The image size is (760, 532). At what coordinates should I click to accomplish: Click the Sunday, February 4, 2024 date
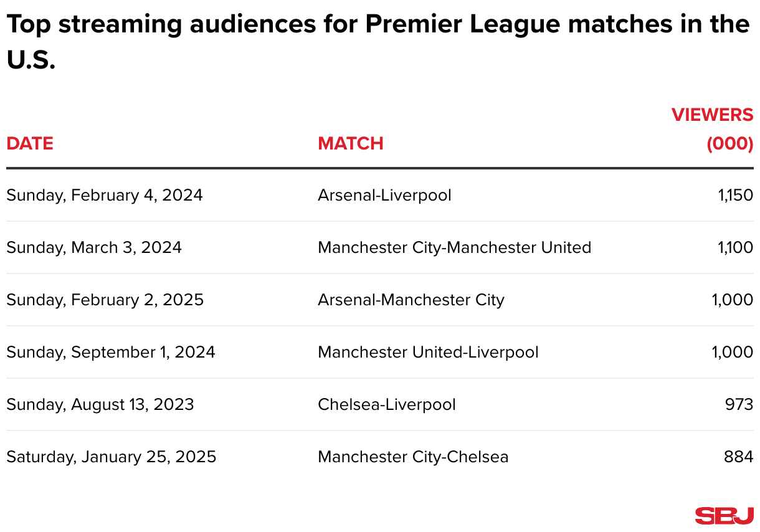105,195
